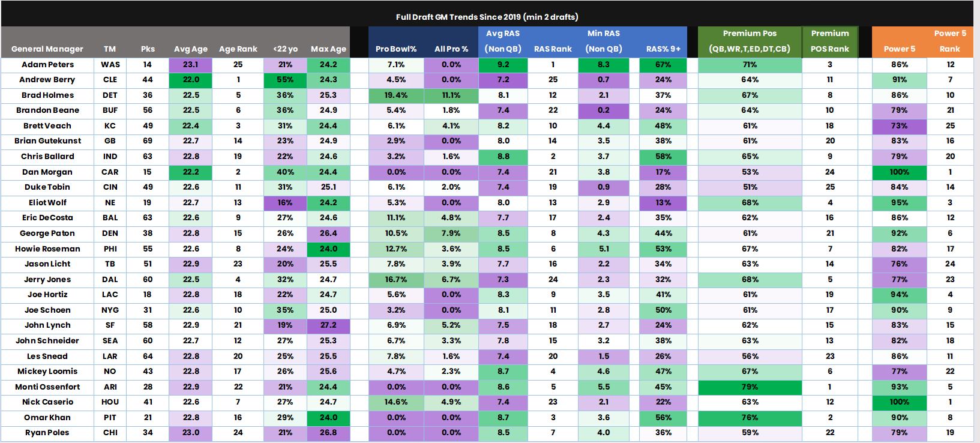The height and width of the screenshot is (443, 980).
Task: Click the Age Rank column header
Action: click(x=238, y=49)
